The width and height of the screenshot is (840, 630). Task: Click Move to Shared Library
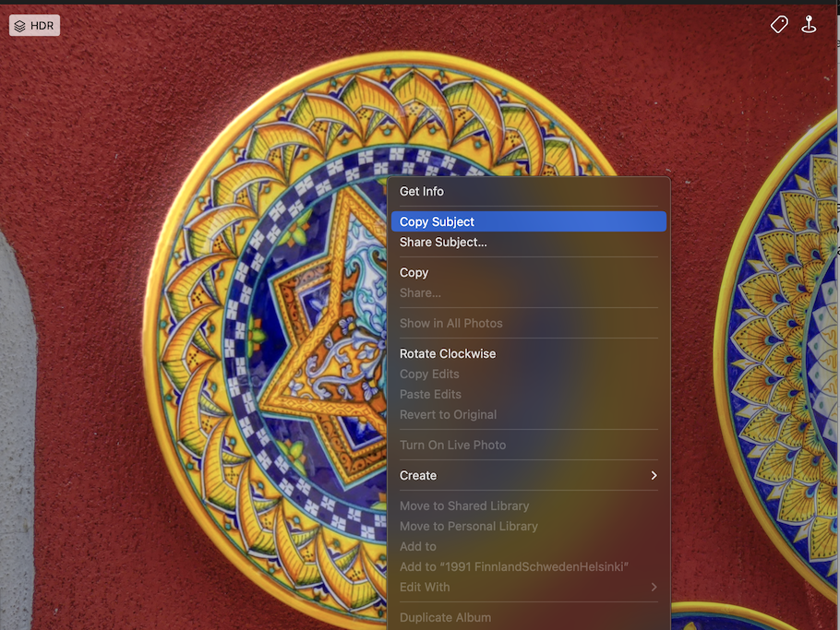528,505
